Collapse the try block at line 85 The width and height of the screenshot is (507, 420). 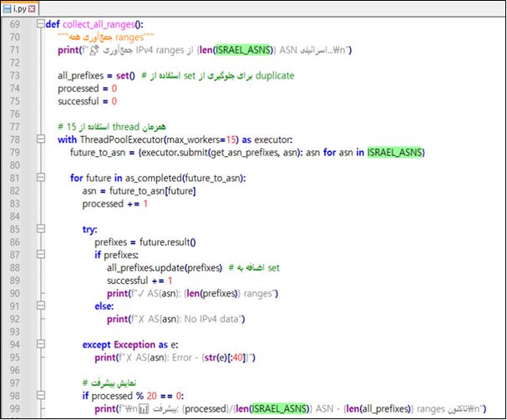point(41,229)
